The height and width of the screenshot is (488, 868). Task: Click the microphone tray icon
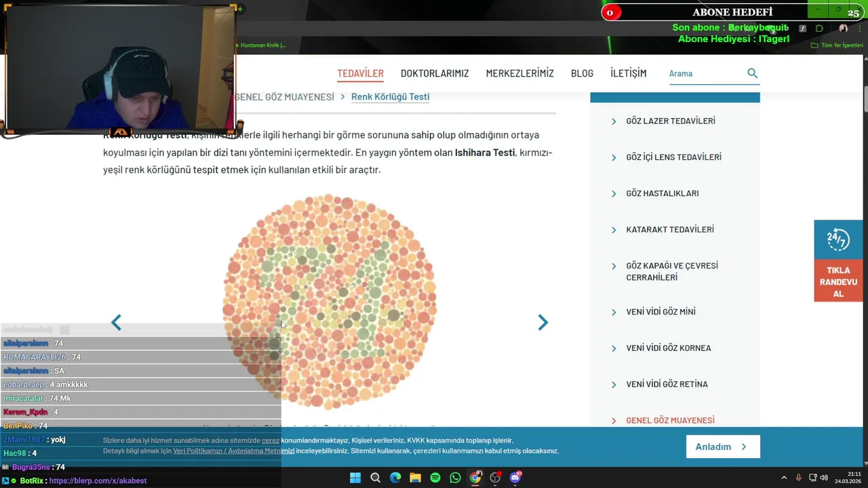(798, 478)
